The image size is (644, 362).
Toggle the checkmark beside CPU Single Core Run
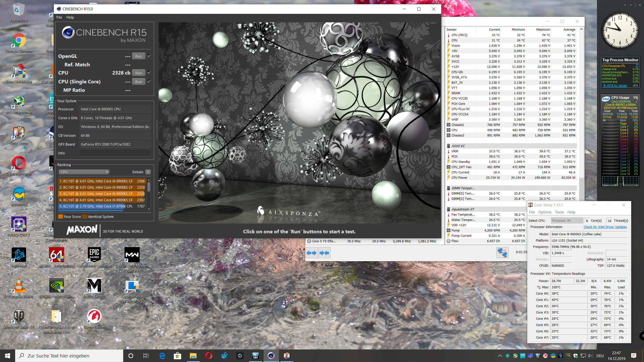click(x=149, y=81)
